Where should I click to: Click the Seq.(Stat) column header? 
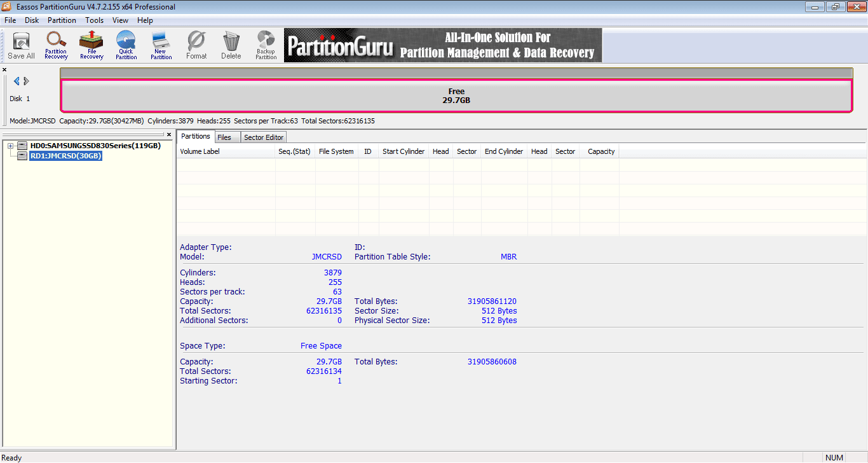[x=295, y=151]
